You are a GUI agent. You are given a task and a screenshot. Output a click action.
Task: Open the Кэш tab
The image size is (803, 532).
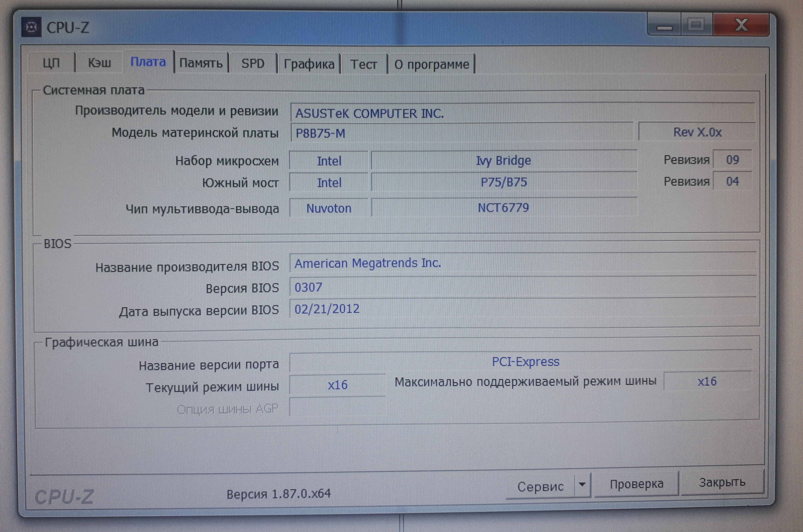tap(99, 63)
